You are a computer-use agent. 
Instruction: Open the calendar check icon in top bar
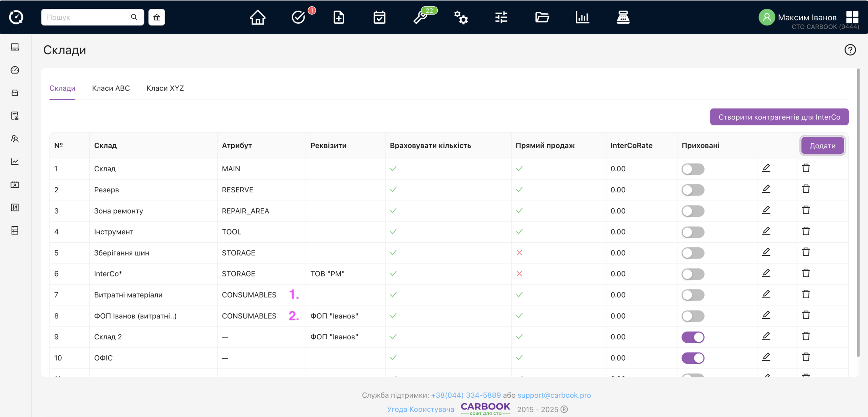click(x=379, y=17)
